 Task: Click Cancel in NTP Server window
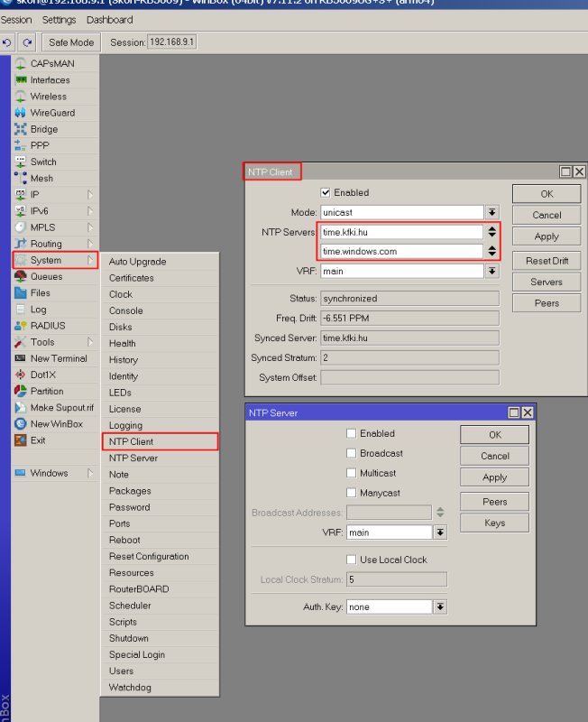tap(494, 456)
